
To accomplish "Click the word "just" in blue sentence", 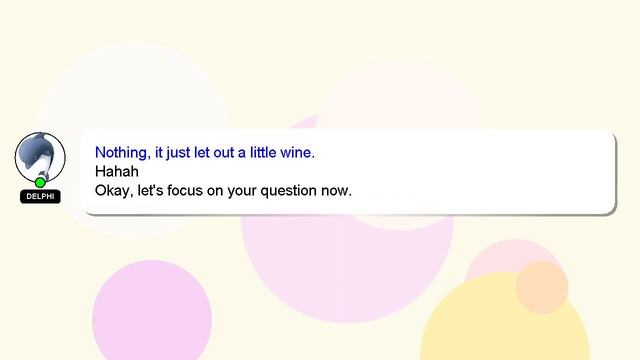I will 178,153.
